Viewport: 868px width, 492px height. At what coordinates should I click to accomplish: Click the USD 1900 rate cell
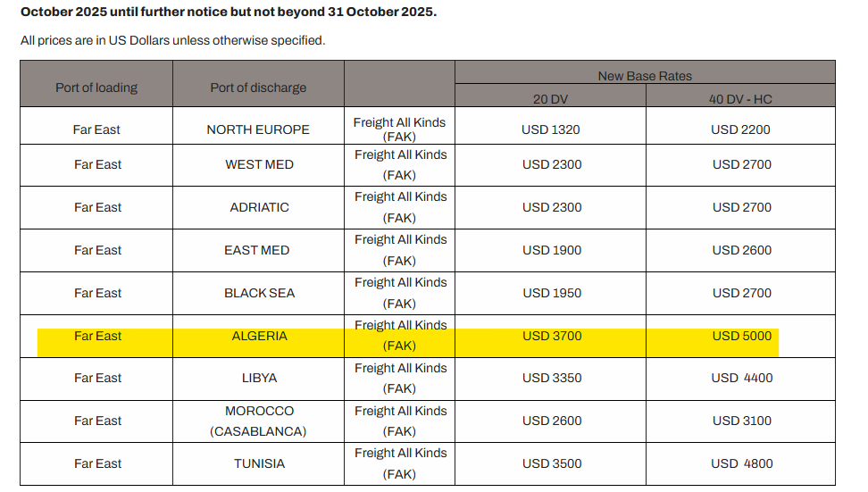coord(551,250)
